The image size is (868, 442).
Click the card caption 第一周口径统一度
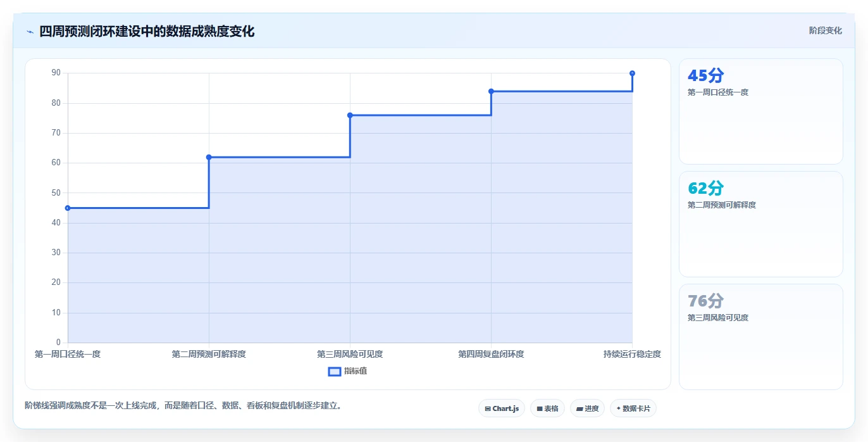tap(718, 92)
